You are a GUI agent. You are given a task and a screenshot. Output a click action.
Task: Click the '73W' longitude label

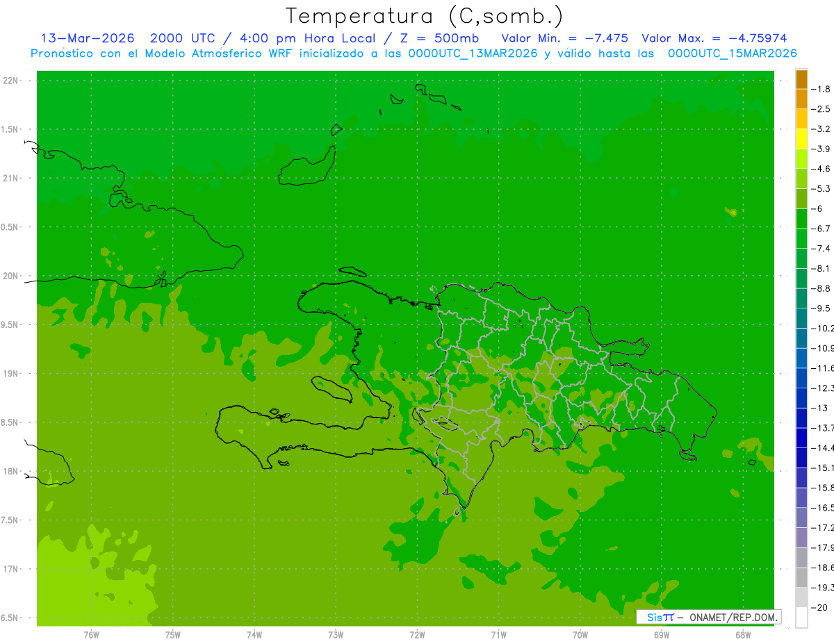coord(336,635)
